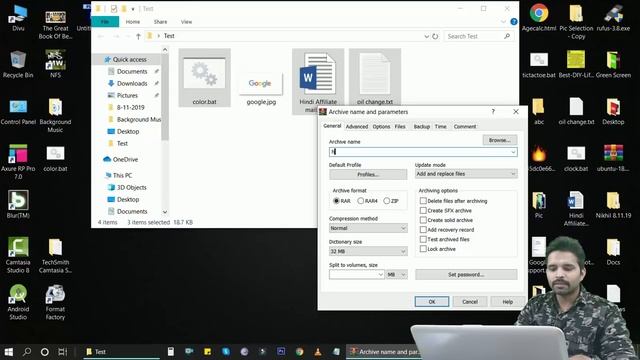Open Update mode dropdown
640x360 pixels.
coord(466,174)
